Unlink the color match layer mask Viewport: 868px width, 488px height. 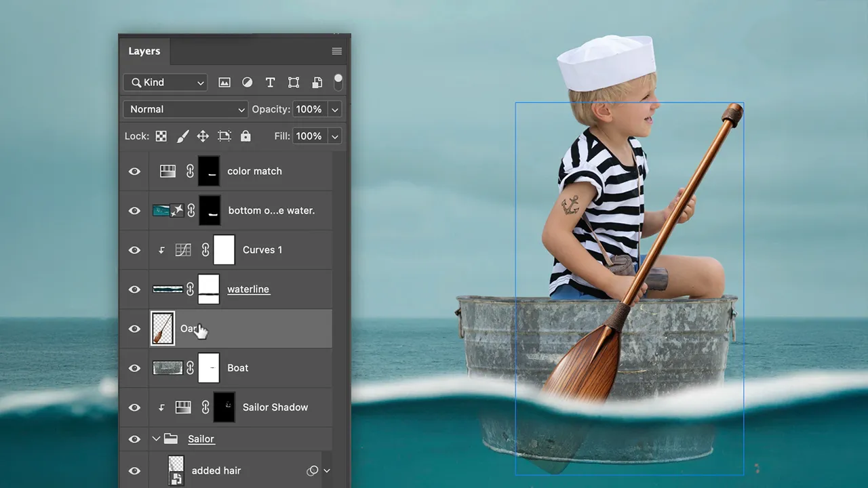click(190, 171)
